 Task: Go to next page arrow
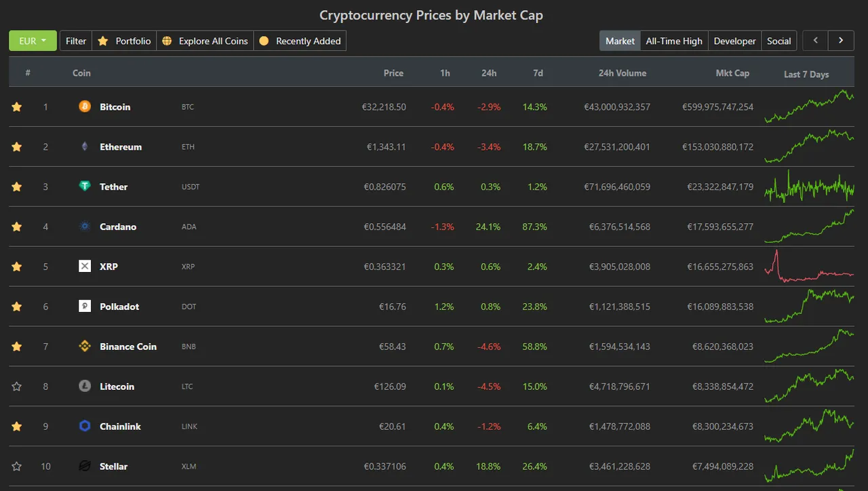click(x=841, y=41)
